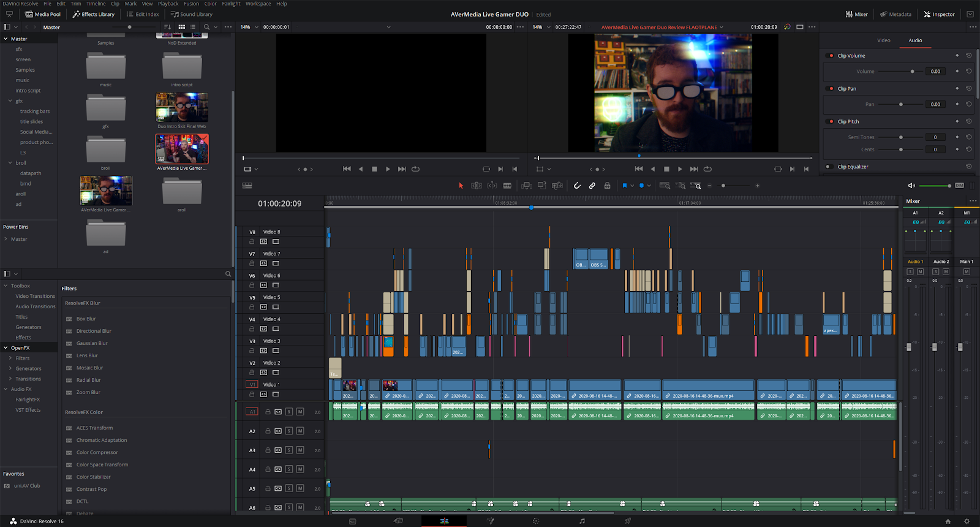Click the Position Lock padlock in toolbar
The height and width of the screenshot is (527, 980).
coord(607,186)
